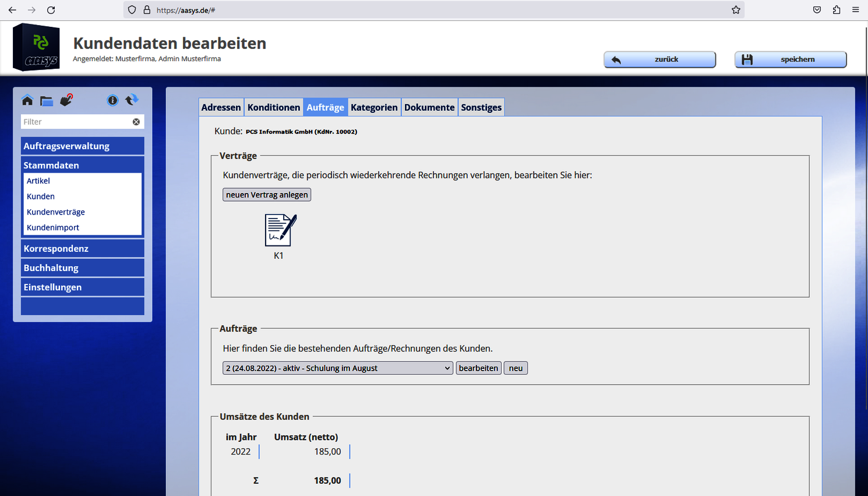Switch to the Sonstiges tab

point(481,107)
